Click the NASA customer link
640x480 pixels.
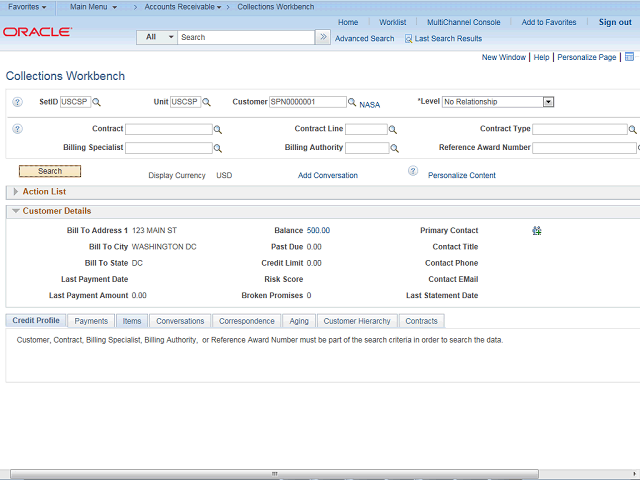pos(370,105)
